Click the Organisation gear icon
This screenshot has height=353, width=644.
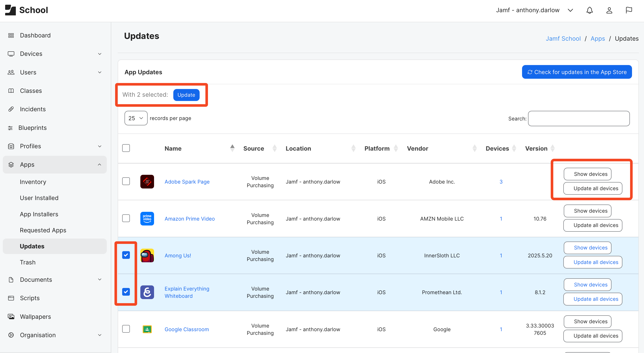(x=11, y=335)
